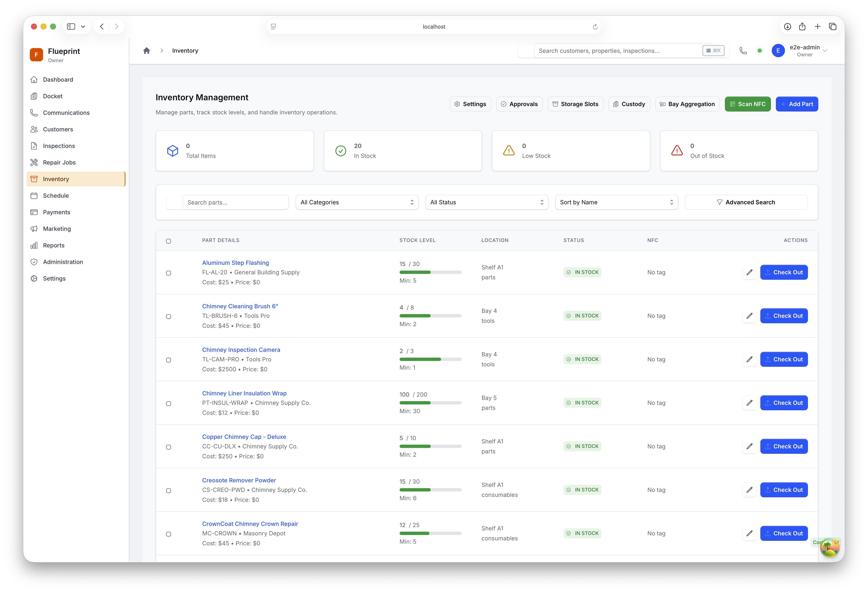The image size is (868, 593).
Task: Open Repair Jobs in sidebar
Action: (59, 162)
